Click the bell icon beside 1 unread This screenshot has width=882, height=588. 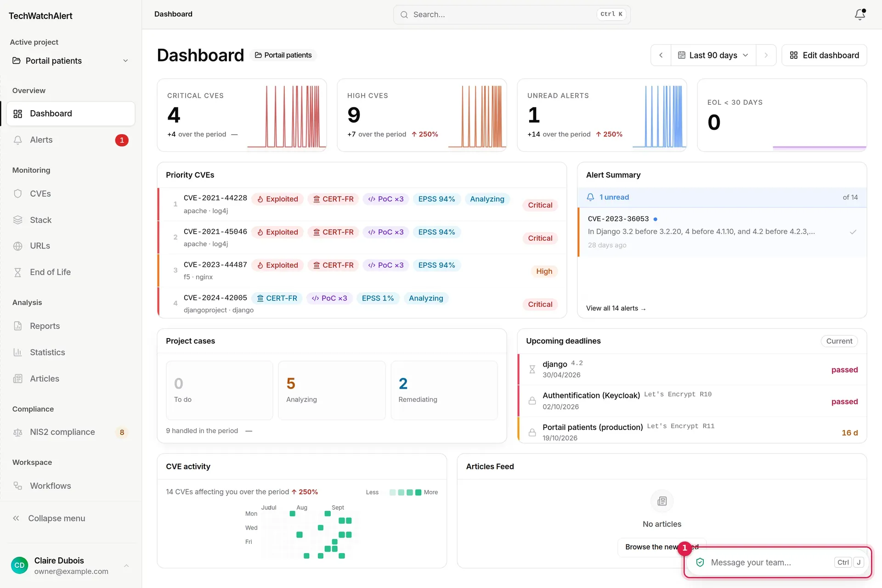click(x=591, y=197)
